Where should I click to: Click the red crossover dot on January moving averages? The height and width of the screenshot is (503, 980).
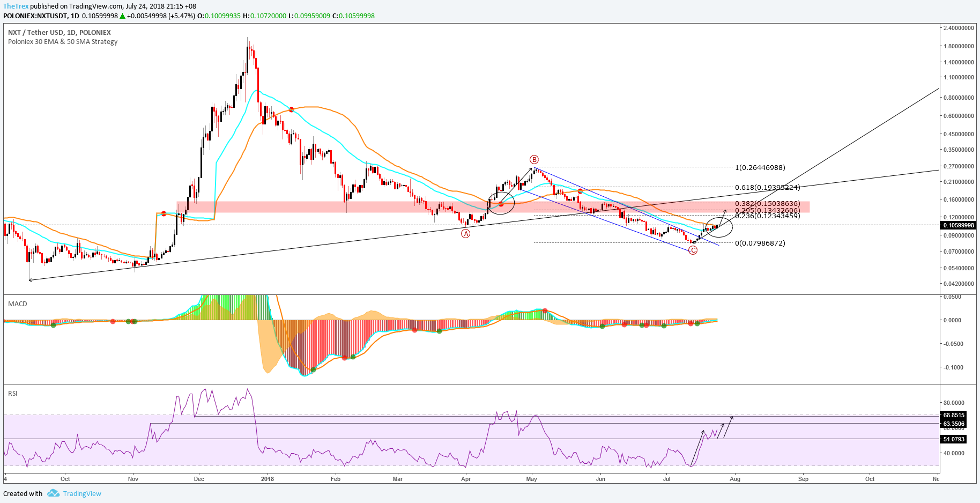(291, 109)
